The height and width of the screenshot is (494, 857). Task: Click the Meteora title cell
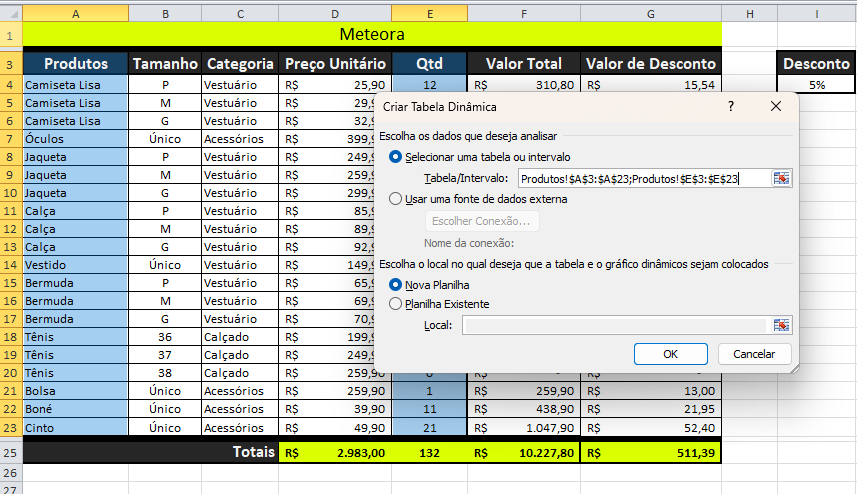[x=372, y=34]
